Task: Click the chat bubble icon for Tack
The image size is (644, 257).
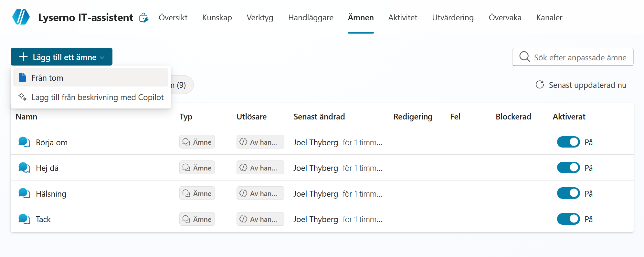Action: [24, 219]
